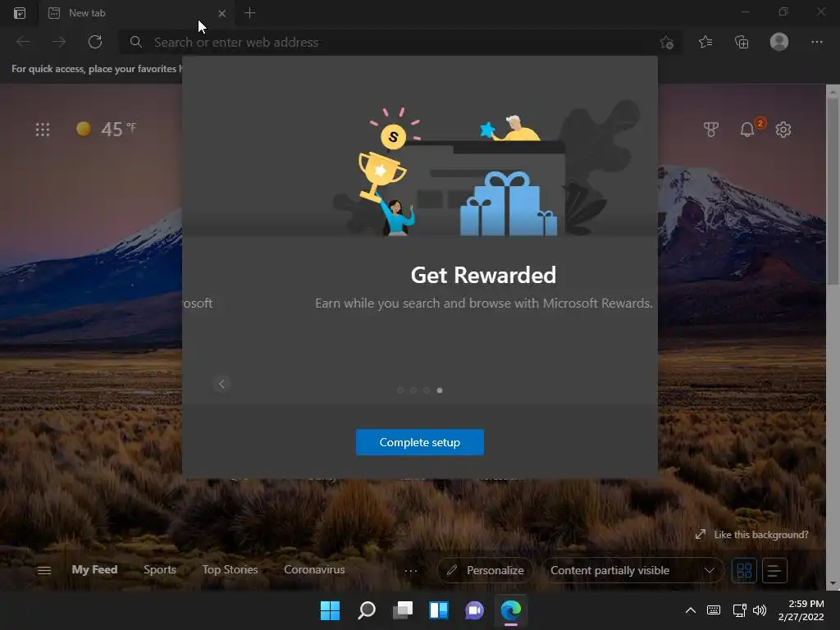Switch to the Sports tab
840x630 pixels.
[x=160, y=569]
